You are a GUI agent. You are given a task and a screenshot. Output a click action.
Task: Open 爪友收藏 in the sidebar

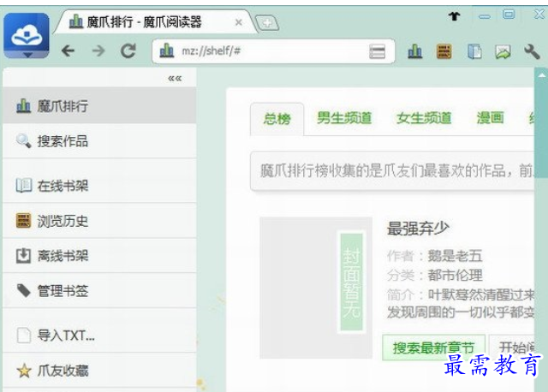(x=99, y=371)
